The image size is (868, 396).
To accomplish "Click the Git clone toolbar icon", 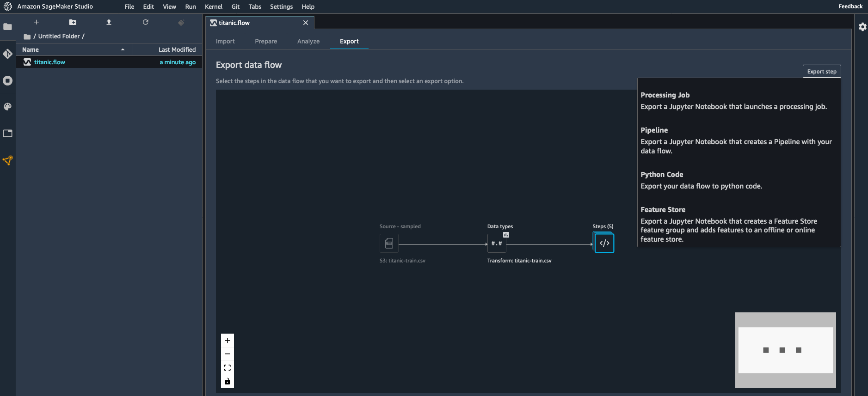I will 181,22.
